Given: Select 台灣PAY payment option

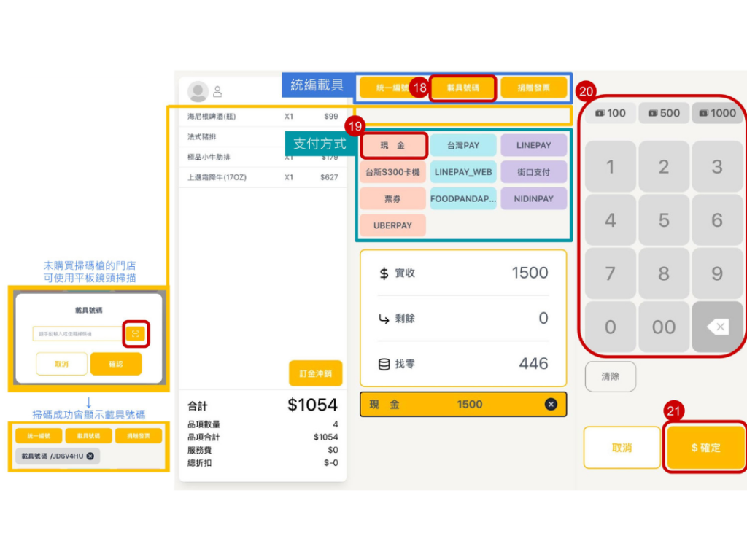Looking at the screenshot, I should click(463, 145).
